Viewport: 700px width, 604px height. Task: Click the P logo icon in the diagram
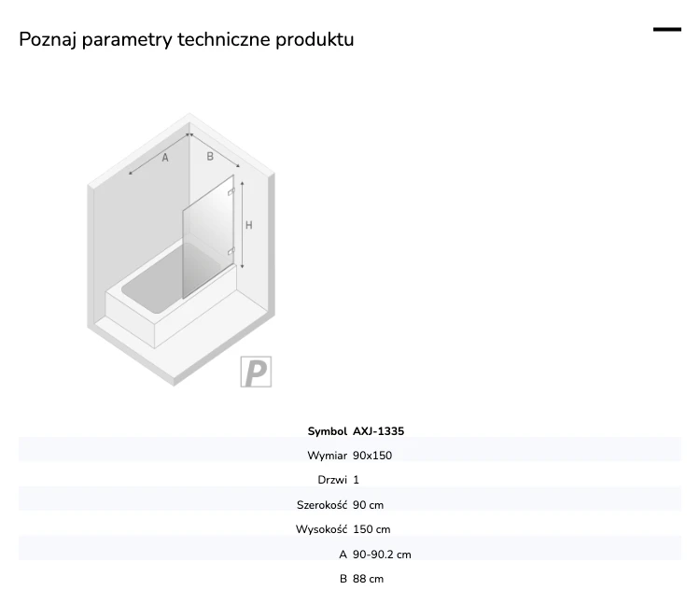pyautogui.click(x=256, y=372)
